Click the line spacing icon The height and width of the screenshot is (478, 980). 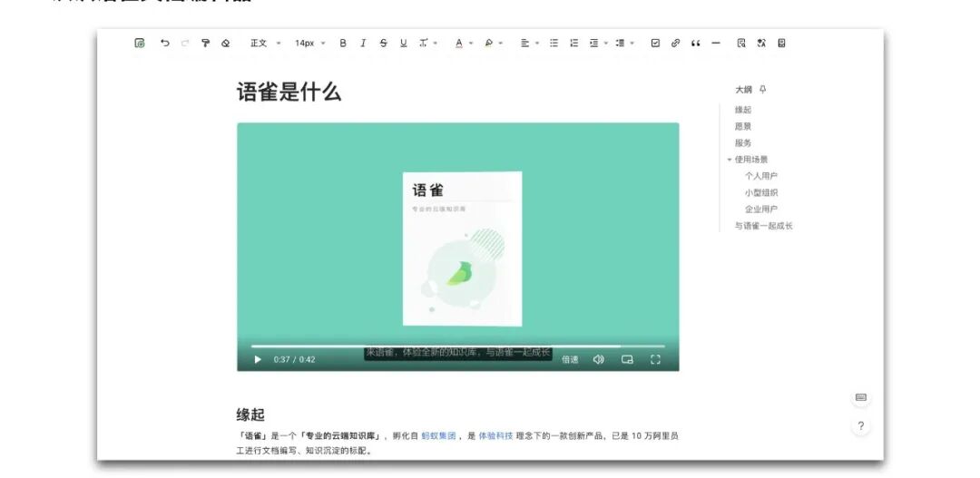point(620,44)
